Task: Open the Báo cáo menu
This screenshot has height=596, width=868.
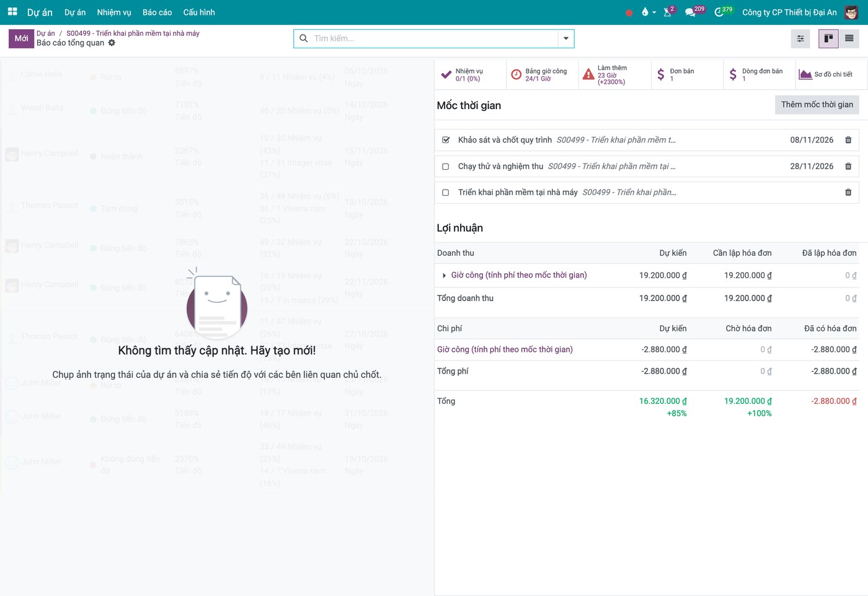Action: (157, 12)
